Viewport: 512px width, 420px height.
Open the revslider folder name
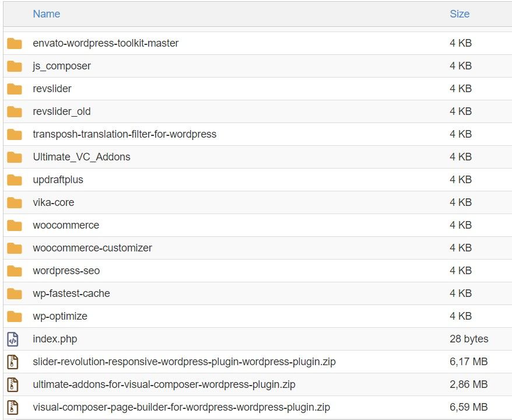pyautogui.click(x=52, y=89)
